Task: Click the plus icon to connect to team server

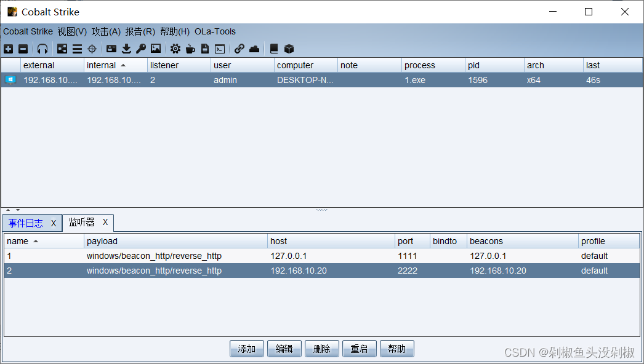Action: pyautogui.click(x=8, y=49)
